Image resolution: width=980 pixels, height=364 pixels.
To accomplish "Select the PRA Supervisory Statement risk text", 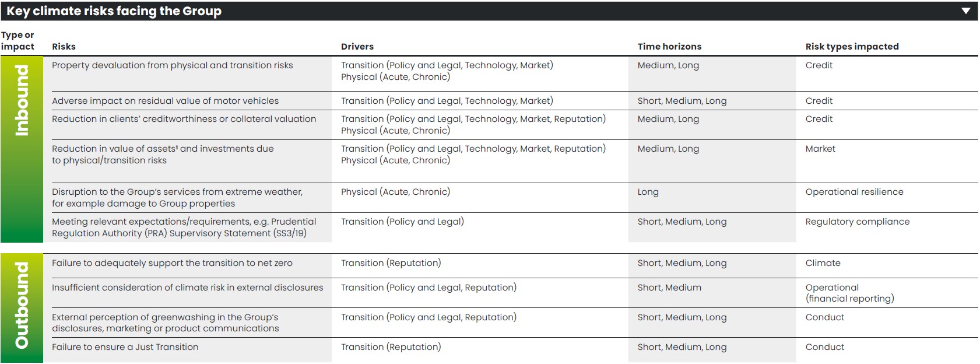I will pos(184,228).
